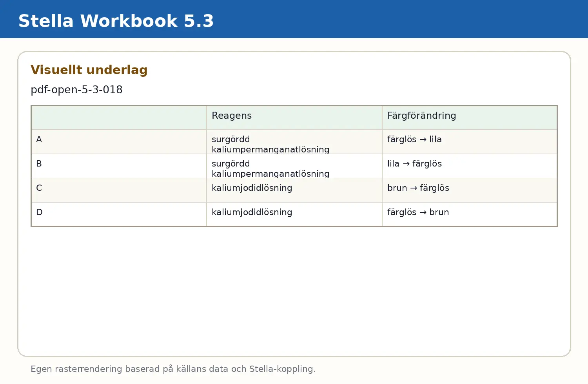Select row label A

(119, 142)
